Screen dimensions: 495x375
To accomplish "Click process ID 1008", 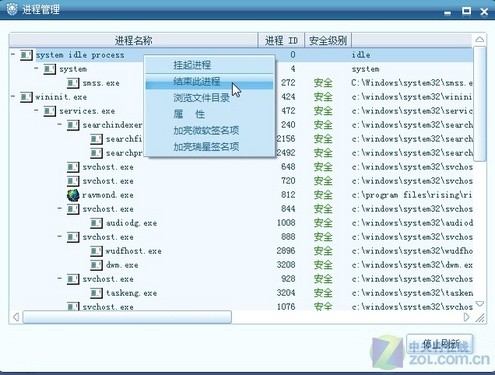I will [286, 223].
